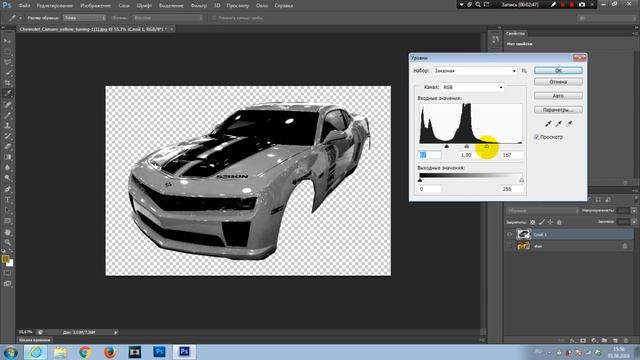Select the Crop tool
This screenshot has height=360, width=640.
pyautogui.click(x=7, y=83)
